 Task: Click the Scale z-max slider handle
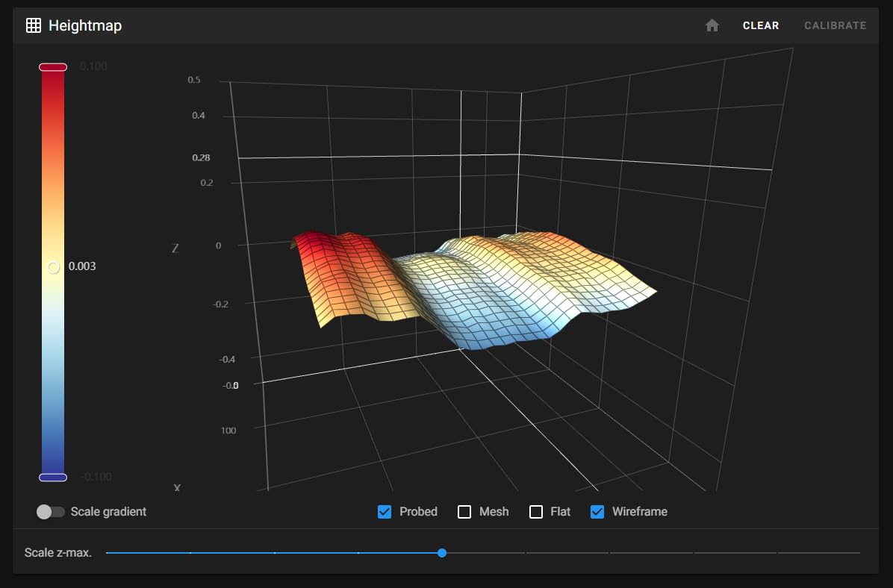pyautogui.click(x=442, y=553)
